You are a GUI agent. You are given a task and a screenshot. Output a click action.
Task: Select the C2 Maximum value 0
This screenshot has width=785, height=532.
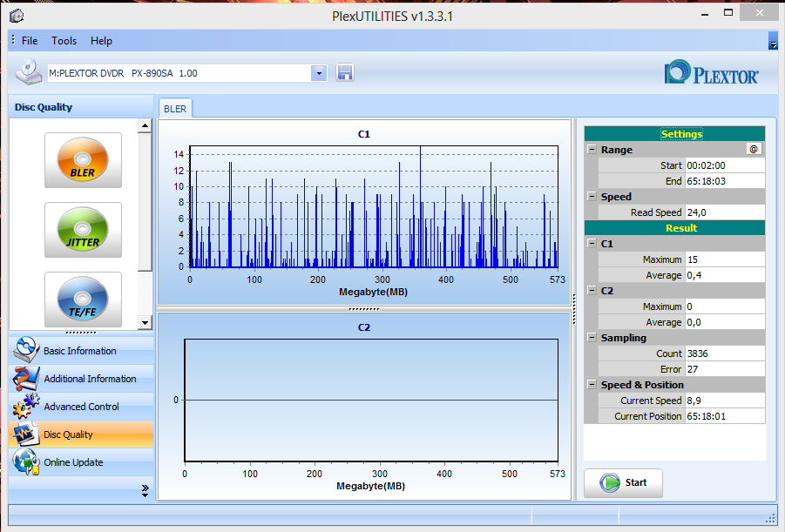pyautogui.click(x=724, y=306)
